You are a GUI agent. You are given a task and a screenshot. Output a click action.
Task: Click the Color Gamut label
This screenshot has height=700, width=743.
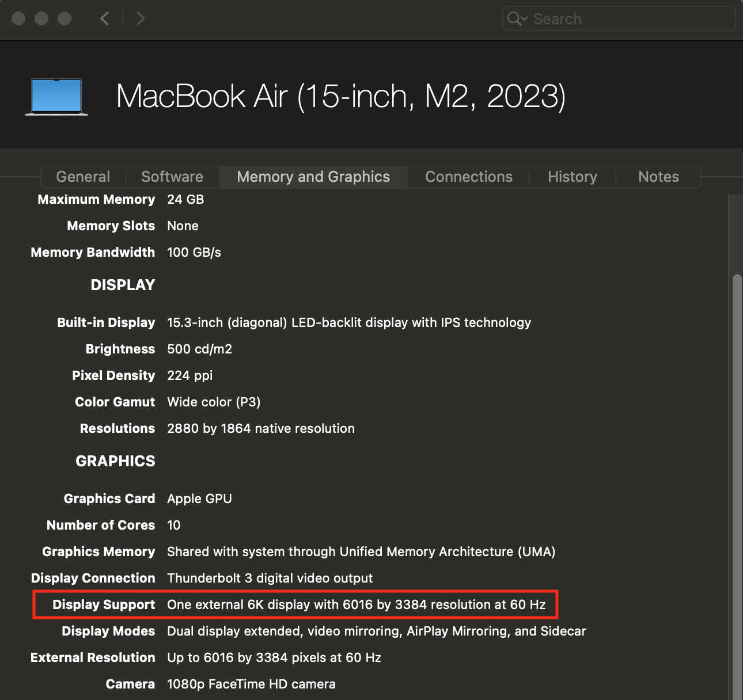115,402
